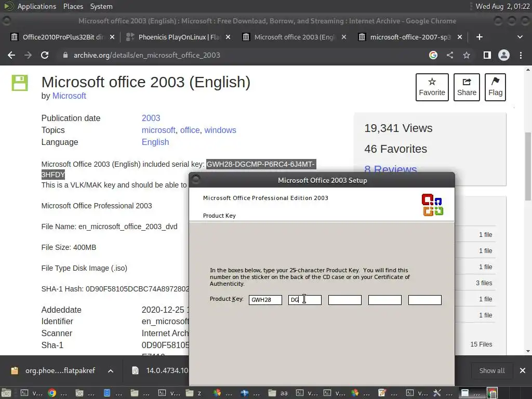Screen dimensions: 532x399
Task: Open Chrome's three-dot menu
Action: [x=521, y=55]
